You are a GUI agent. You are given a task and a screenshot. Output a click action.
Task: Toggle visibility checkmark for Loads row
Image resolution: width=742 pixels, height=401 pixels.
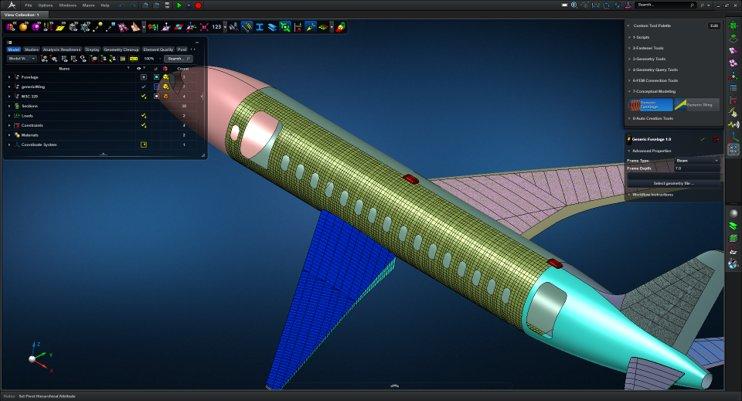click(144, 115)
